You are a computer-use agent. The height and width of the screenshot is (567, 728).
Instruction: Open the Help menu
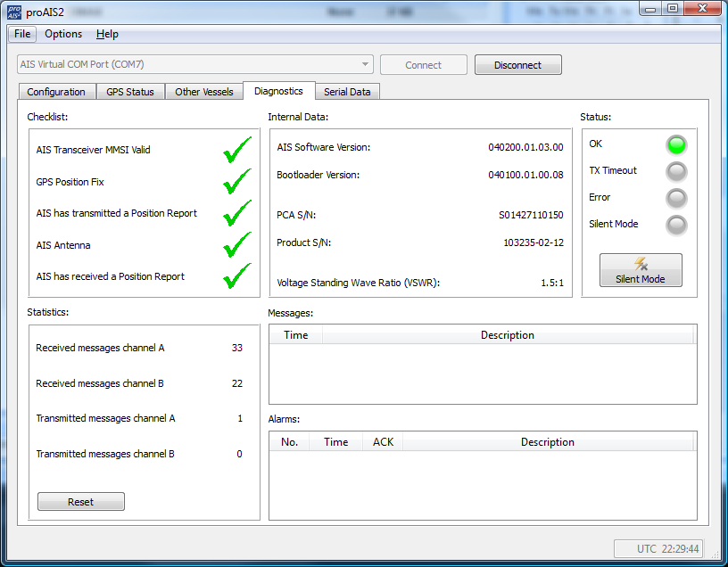point(107,34)
